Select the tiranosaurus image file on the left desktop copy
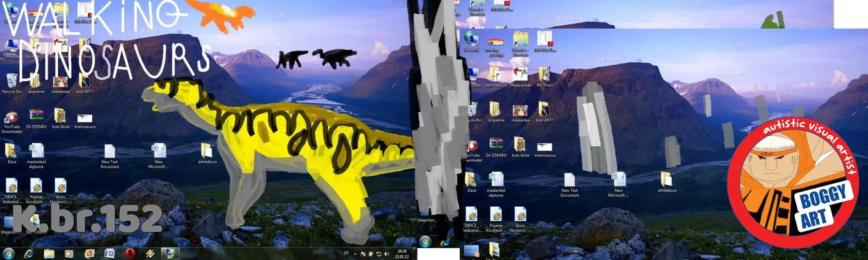The width and height of the screenshot is (868, 260). 85,121
